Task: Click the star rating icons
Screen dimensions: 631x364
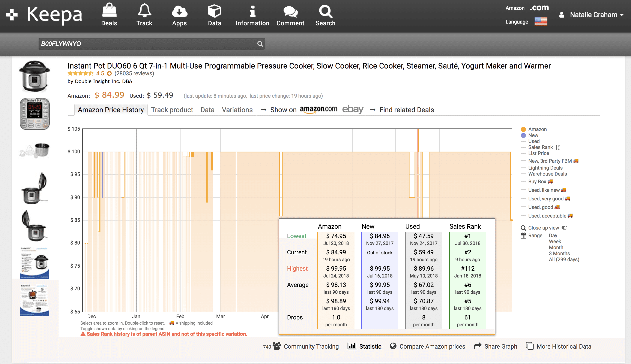Action: click(80, 73)
